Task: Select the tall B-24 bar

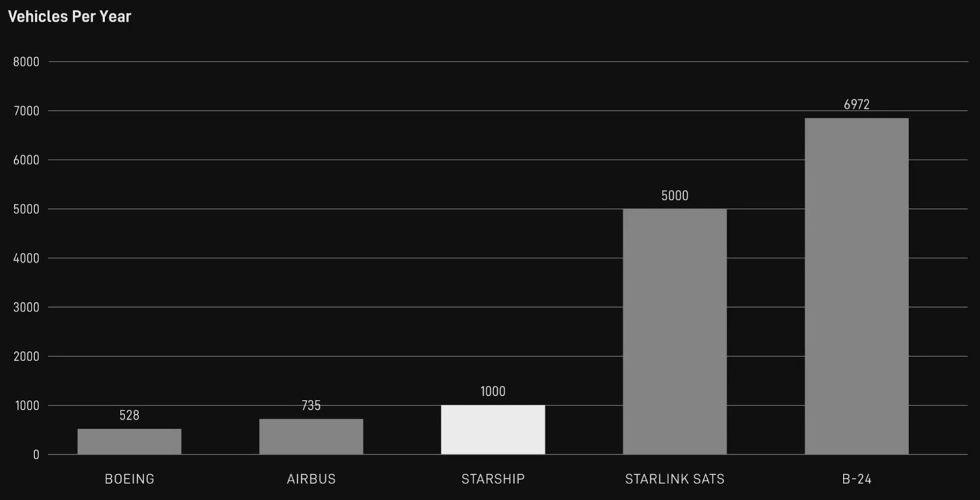Action: [856, 286]
